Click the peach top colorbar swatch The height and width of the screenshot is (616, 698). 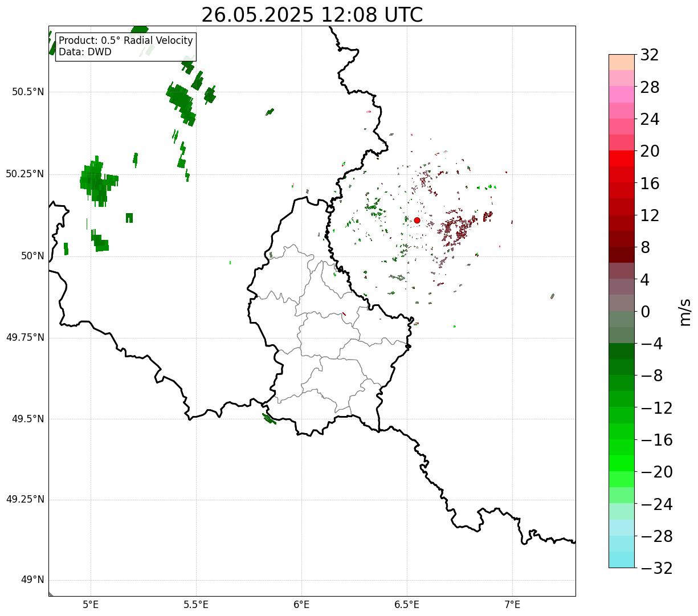[621, 62]
